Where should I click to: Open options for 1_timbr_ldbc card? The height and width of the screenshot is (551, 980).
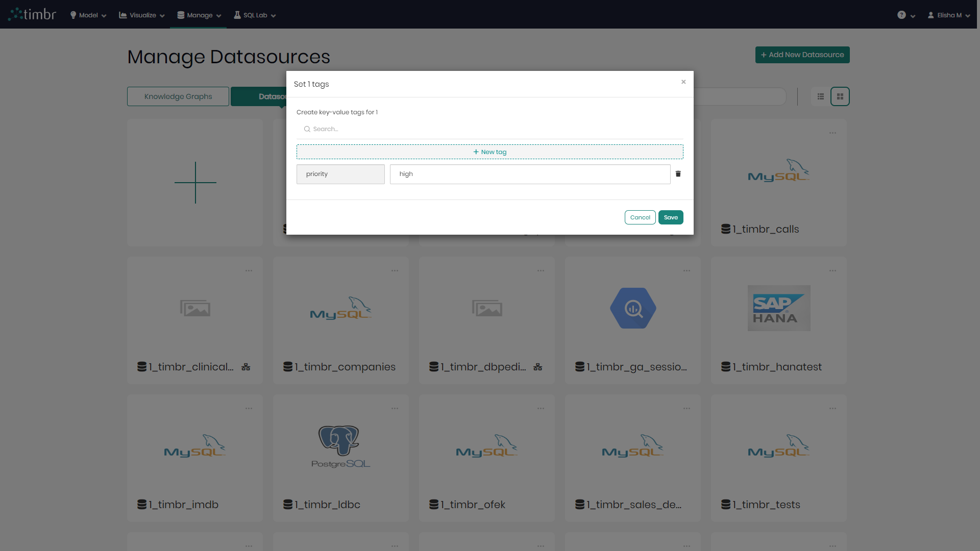click(395, 409)
